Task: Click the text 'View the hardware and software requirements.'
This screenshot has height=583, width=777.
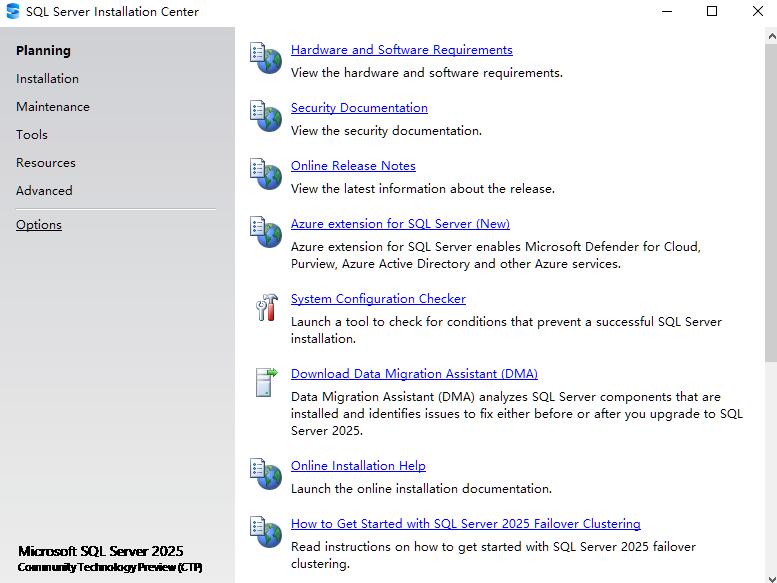Action: pos(427,73)
